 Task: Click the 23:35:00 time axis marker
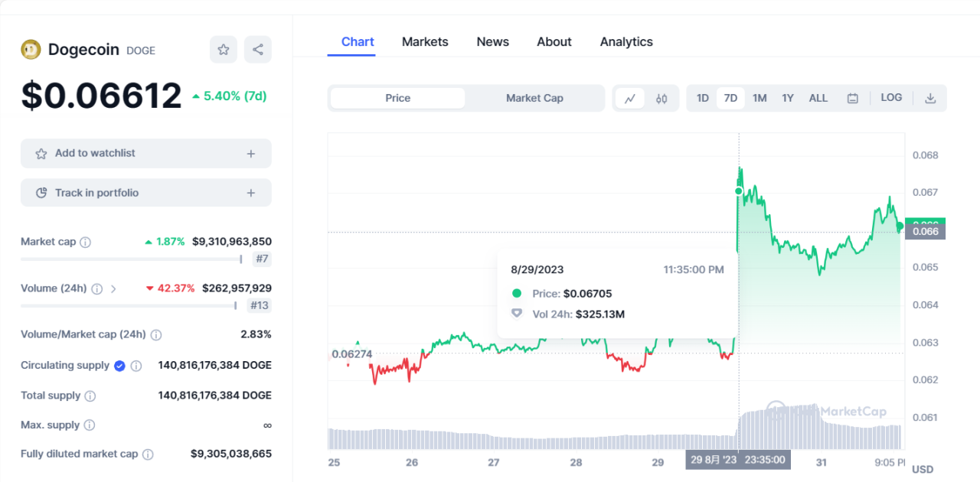(x=738, y=460)
